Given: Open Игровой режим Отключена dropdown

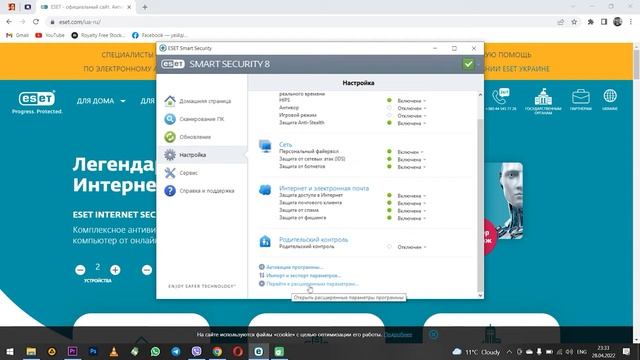Looking at the screenshot, I should click(x=411, y=116).
